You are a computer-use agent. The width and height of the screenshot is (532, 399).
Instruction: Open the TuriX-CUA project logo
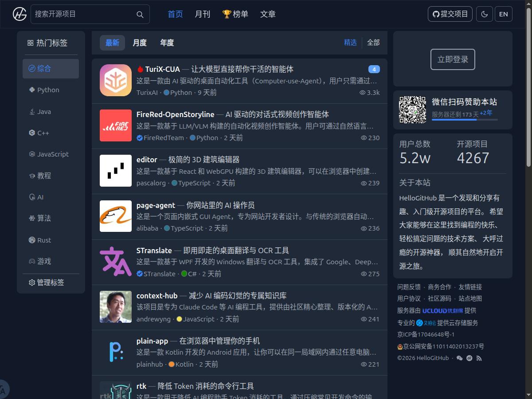[116, 80]
